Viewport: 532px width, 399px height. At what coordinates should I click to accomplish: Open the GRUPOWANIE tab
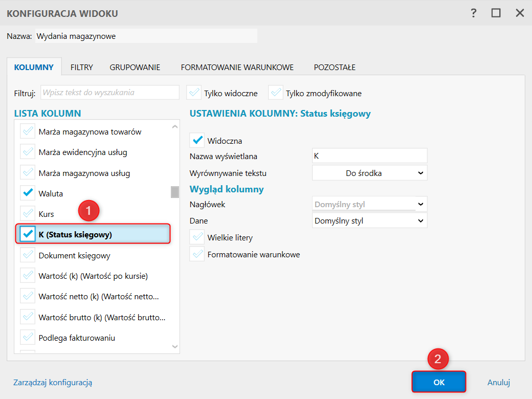[x=135, y=67]
